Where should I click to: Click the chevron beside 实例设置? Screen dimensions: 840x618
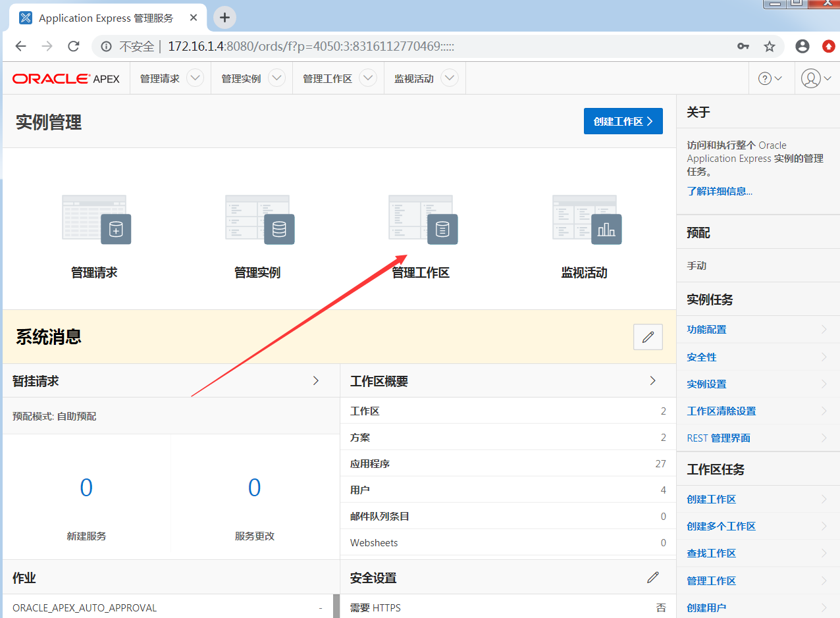[824, 384]
